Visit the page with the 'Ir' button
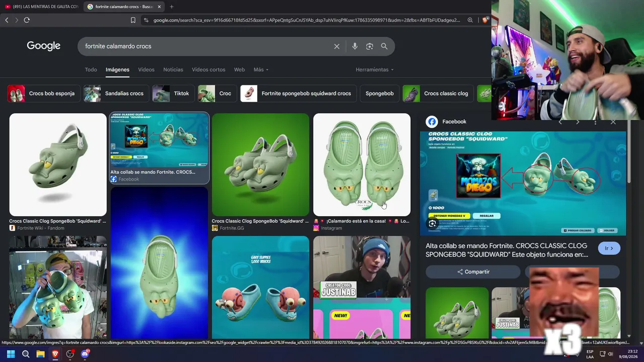The width and height of the screenshot is (644, 362). coord(609,248)
